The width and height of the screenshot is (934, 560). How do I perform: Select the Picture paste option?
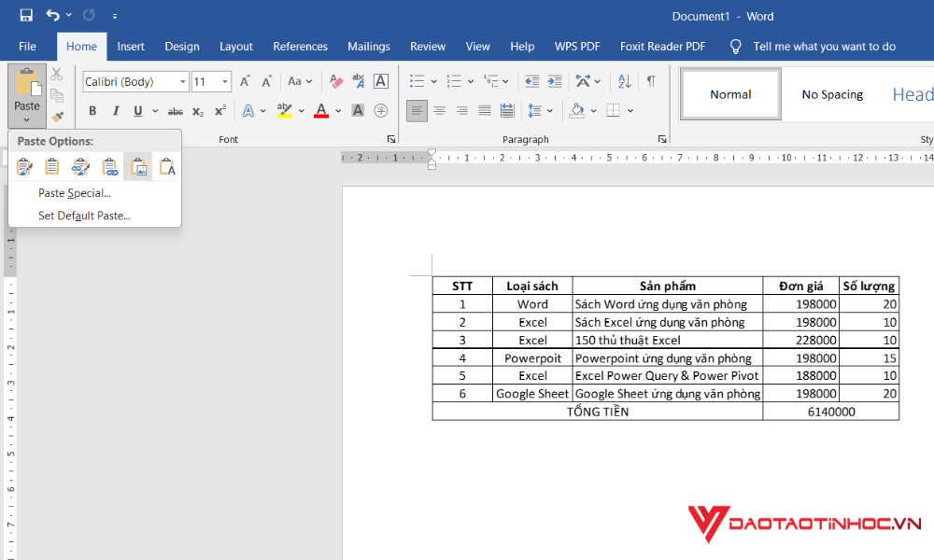tap(136, 166)
